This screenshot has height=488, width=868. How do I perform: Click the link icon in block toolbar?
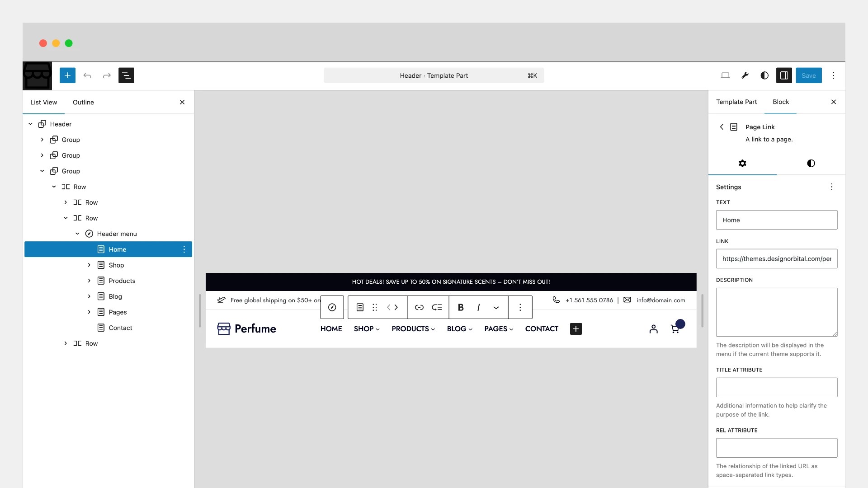click(x=419, y=307)
